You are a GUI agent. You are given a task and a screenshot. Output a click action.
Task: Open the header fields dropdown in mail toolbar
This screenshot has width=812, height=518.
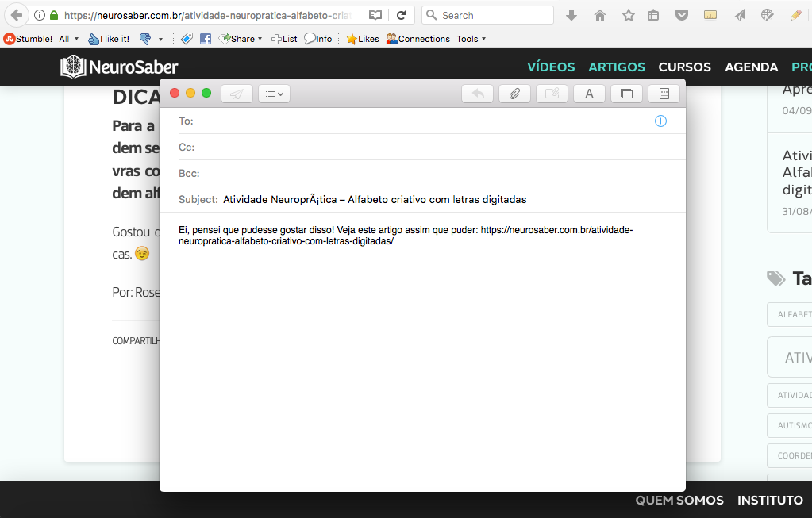[x=275, y=94]
